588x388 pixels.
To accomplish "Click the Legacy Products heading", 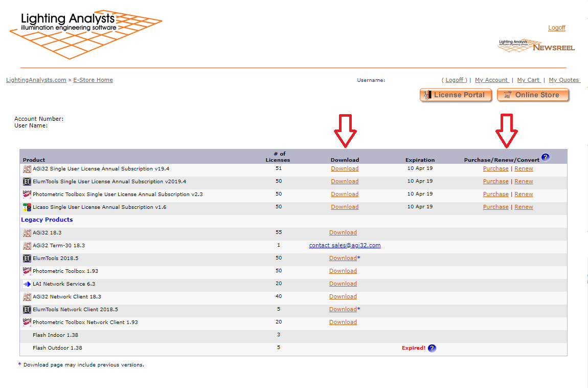I will pos(47,220).
